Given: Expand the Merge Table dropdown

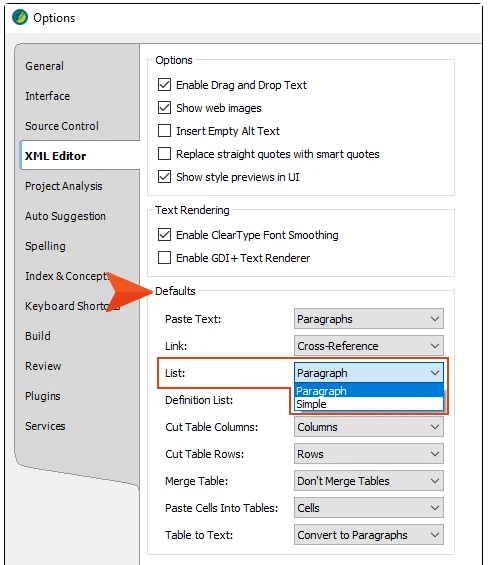Looking at the screenshot, I should (369, 481).
